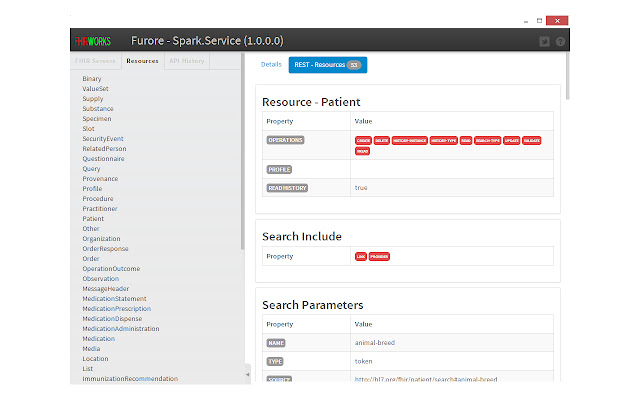The image size is (640, 400).
Task: Select the Practitioner resource
Action: 100,209
